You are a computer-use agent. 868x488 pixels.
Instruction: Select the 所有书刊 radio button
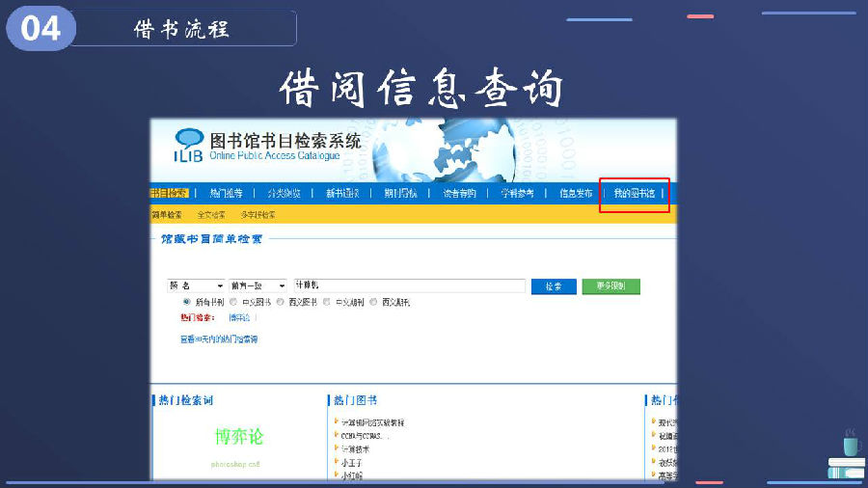click(186, 302)
